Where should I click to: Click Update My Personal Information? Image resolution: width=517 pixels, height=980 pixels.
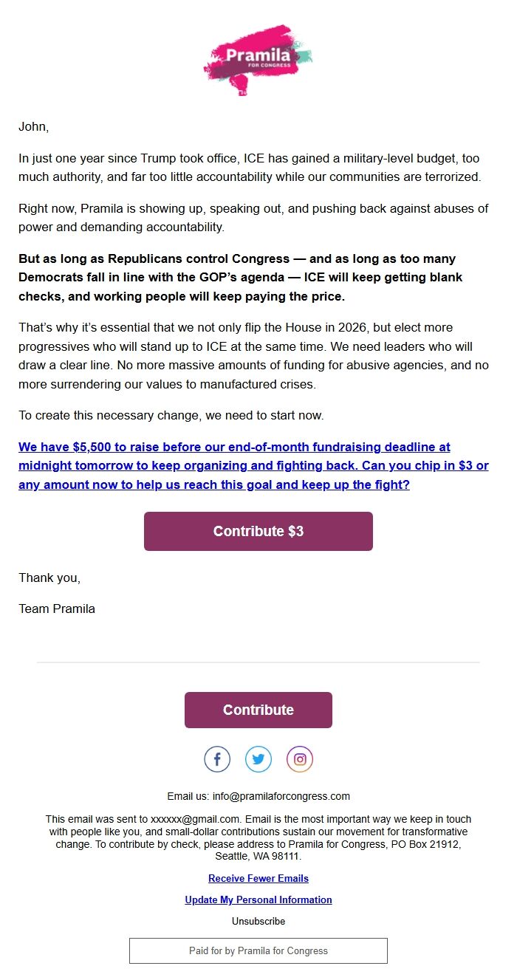[x=258, y=900]
